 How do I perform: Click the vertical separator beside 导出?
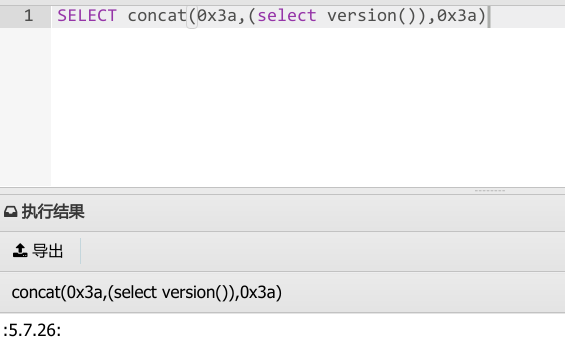80,250
